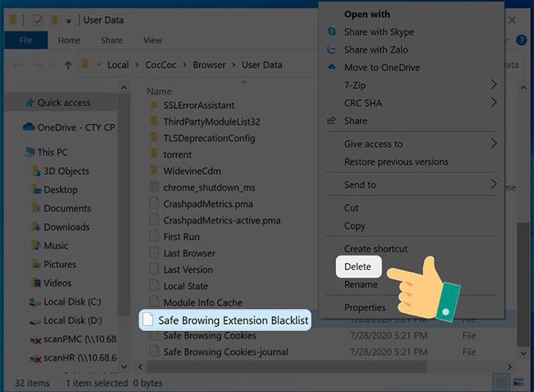Choose Create shortcut in context menu
Image resolution: width=534 pixels, height=392 pixels.
(x=376, y=249)
